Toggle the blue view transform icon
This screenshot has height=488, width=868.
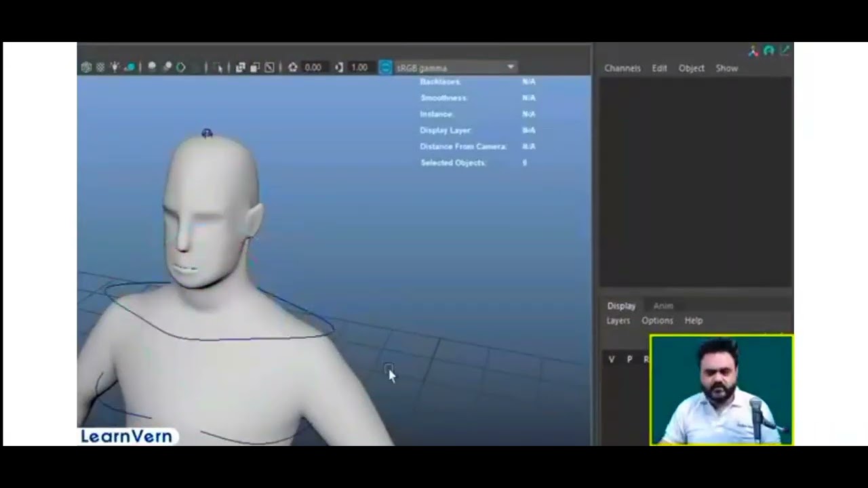click(x=385, y=67)
